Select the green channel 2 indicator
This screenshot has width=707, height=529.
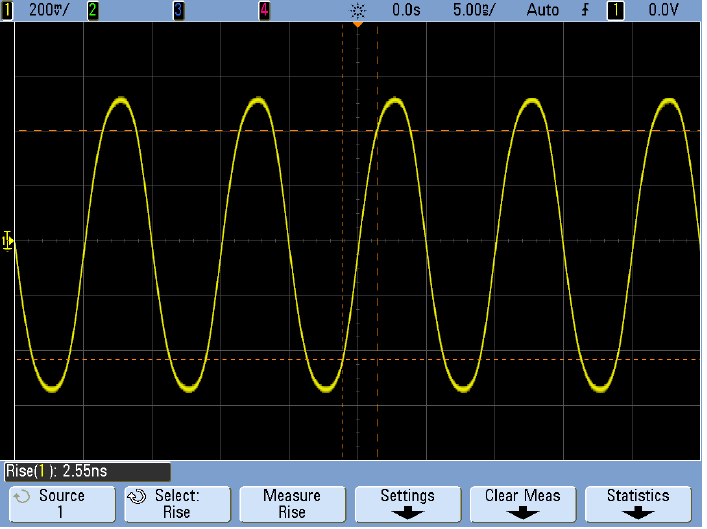[93, 10]
